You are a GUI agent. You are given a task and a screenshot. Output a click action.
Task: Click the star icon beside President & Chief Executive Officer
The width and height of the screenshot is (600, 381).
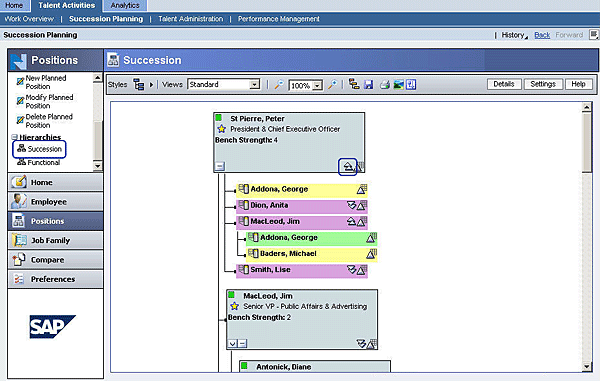pyautogui.click(x=221, y=129)
